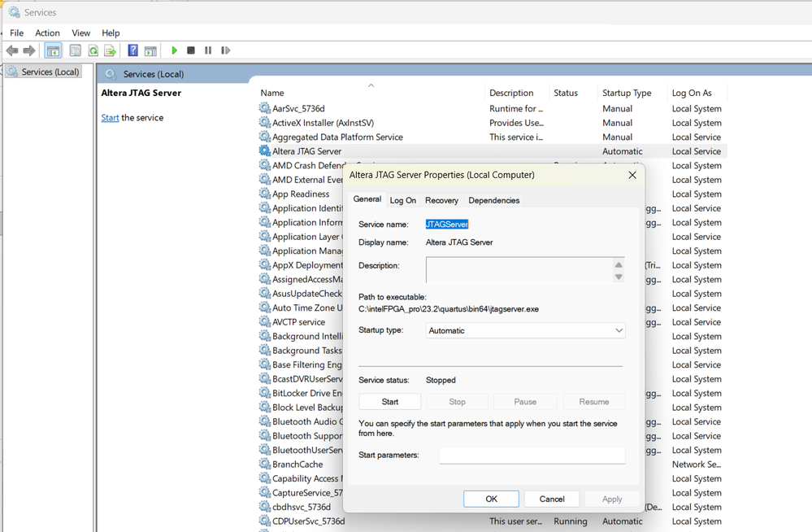Screen dimensions: 812x532
Task: Sort services by the Name column header
Action: [272, 93]
